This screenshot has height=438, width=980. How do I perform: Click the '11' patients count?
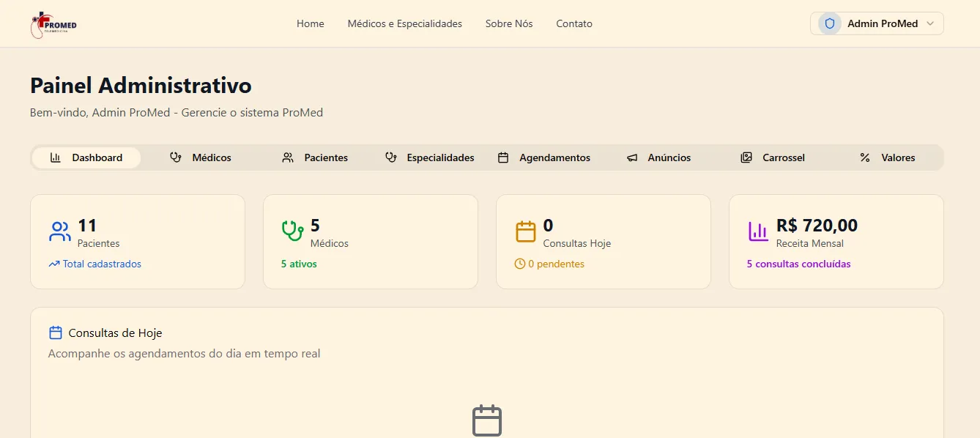point(87,225)
